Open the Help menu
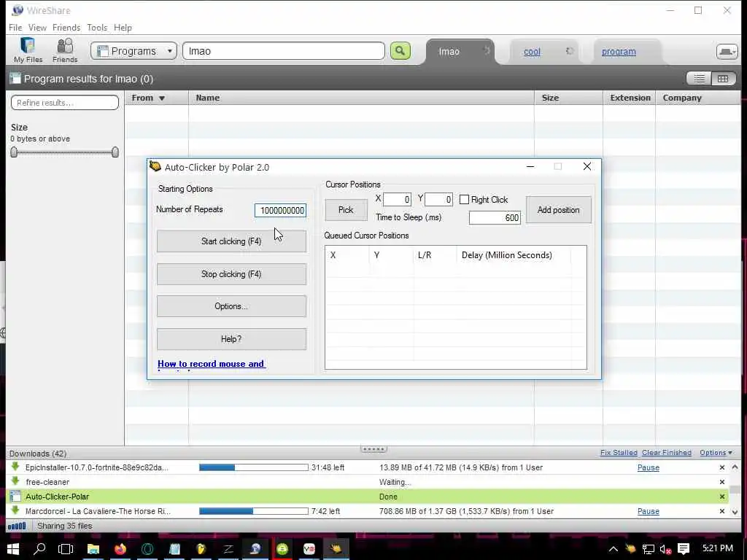 (123, 28)
